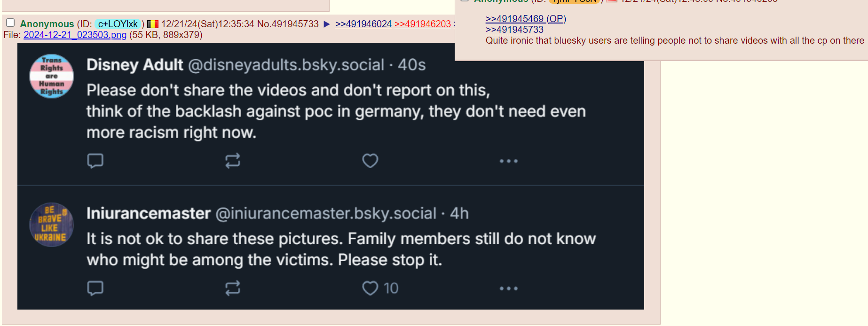This screenshot has width=868, height=326.
Task: Open post menu arrow beside No.491945733
Action: coord(327,24)
